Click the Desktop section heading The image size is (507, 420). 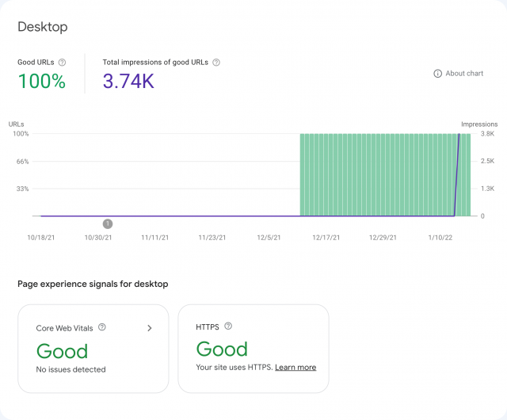click(x=43, y=27)
